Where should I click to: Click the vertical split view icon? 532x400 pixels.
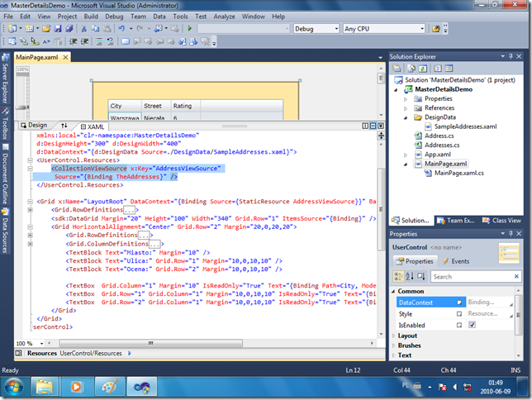pyautogui.click(x=365, y=126)
